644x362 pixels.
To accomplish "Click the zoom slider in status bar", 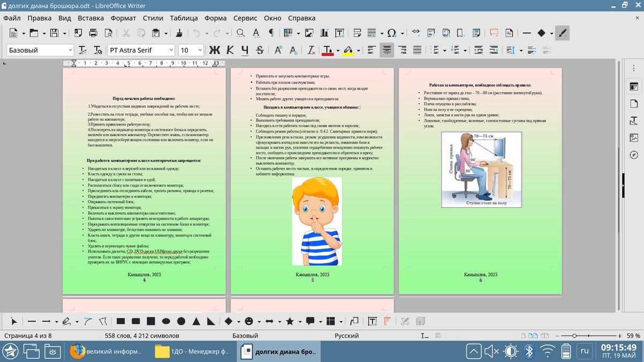I will click(x=589, y=336).
